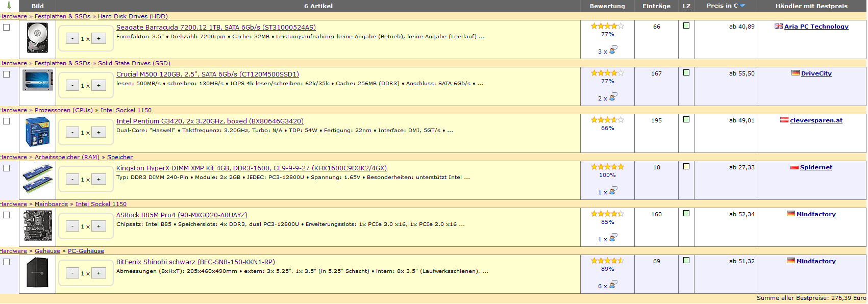Visit DriveCity shop link
The width and height of the screenshot is (868, 304).
tap(816, 73)
